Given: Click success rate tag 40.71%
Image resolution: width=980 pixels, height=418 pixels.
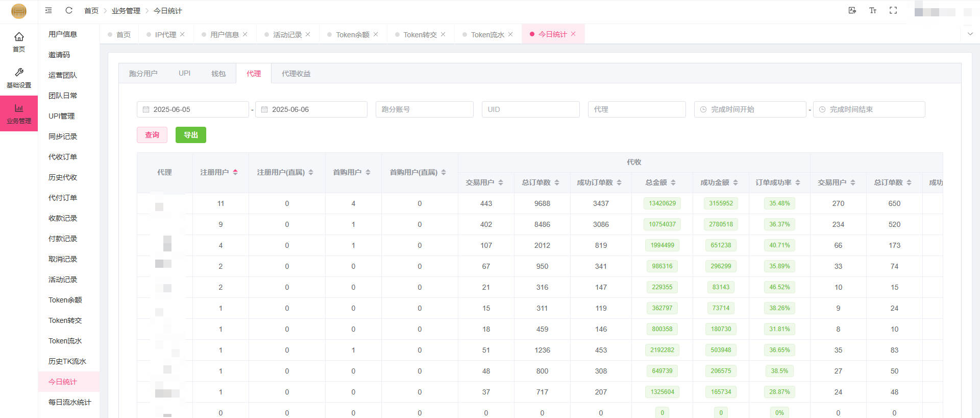Looking at the screenshot, I should 779,245.
